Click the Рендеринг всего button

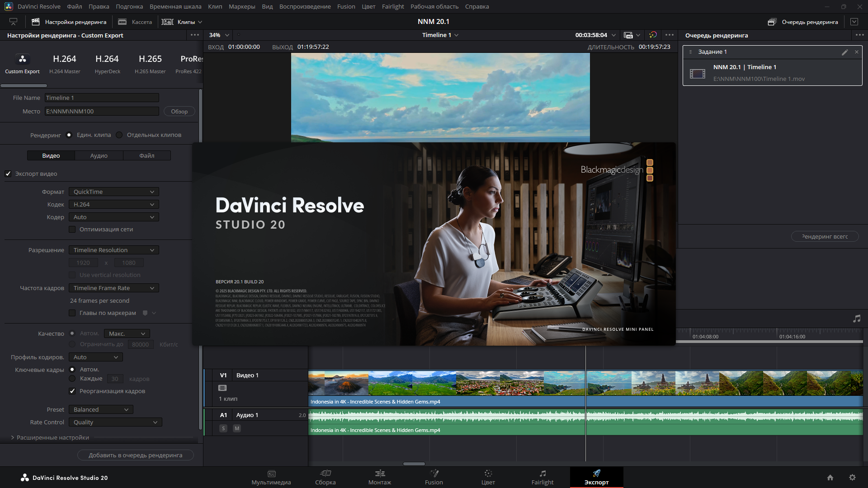pyautogui.click(x=825, y=237)
